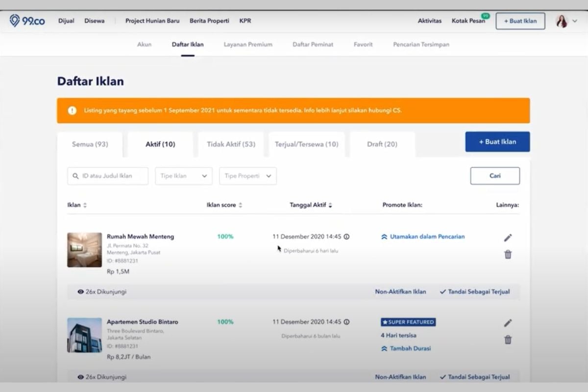The width and height of the screenshot is (588, 392).
Task: Open Pencarian Tersimpan tab
Action: tap(421, 45)
